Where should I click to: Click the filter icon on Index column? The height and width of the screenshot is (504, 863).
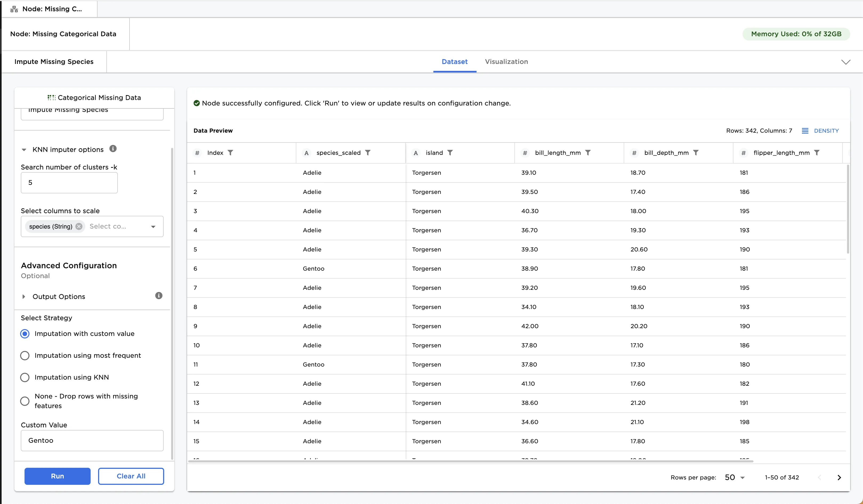(231, 153)
